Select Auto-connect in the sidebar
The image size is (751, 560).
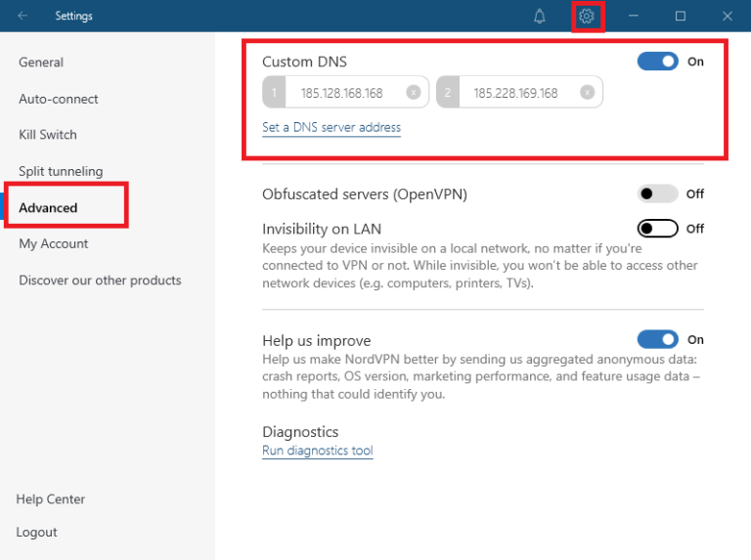(59, 99)
